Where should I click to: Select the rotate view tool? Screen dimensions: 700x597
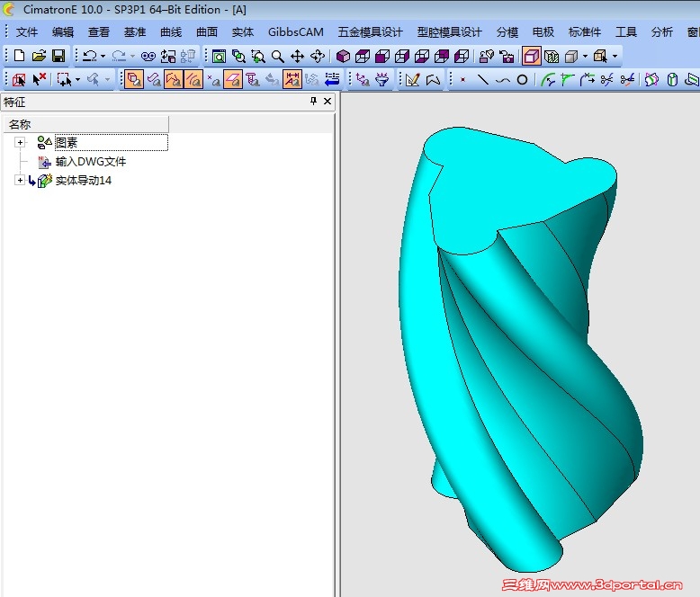click(x=318, y=57)
